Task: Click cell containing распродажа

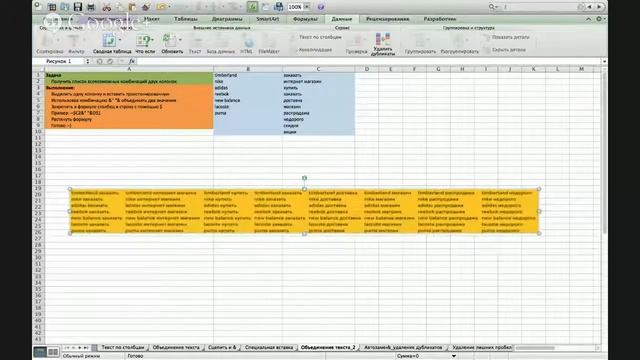Action: pyautogui.click(x=318, y=113)
